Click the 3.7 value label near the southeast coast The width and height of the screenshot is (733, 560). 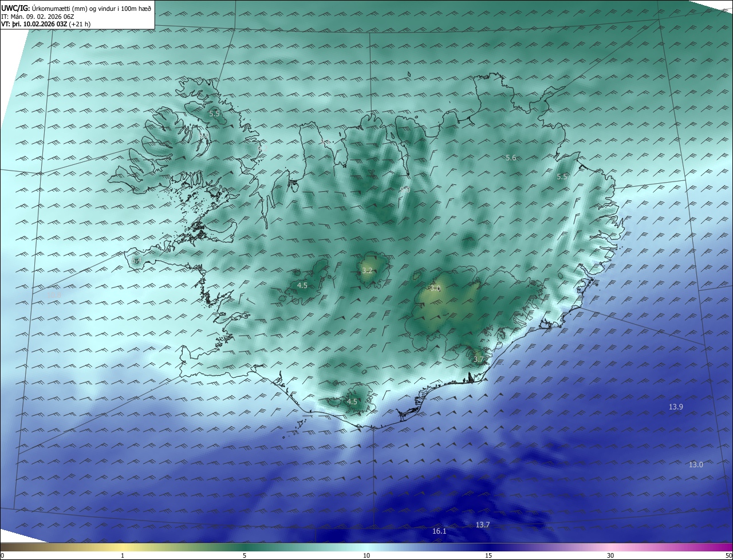(479, 359)
